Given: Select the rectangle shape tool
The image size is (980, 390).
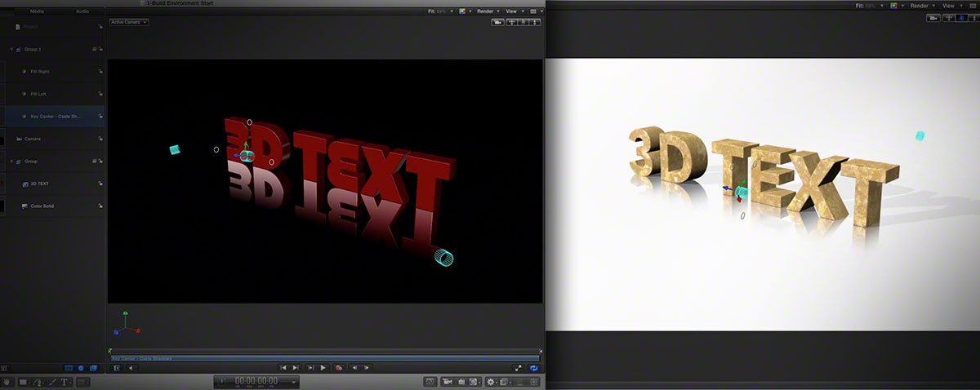Looking at the screenshot, I should click(x=24, y=381).
